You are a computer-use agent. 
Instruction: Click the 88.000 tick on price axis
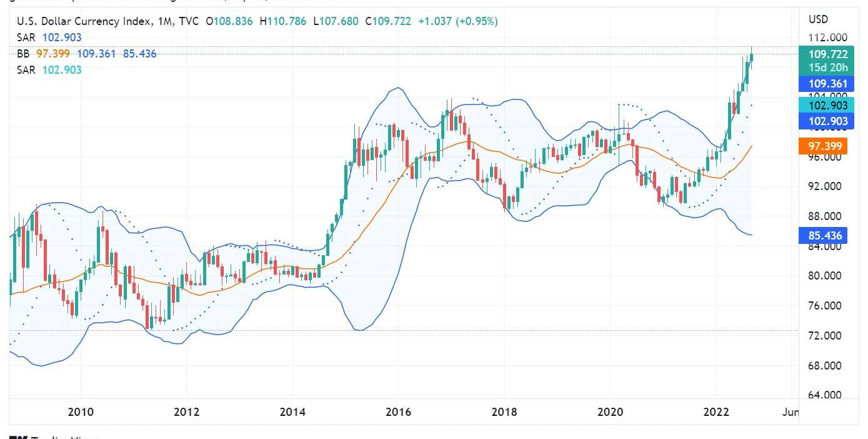824,216
